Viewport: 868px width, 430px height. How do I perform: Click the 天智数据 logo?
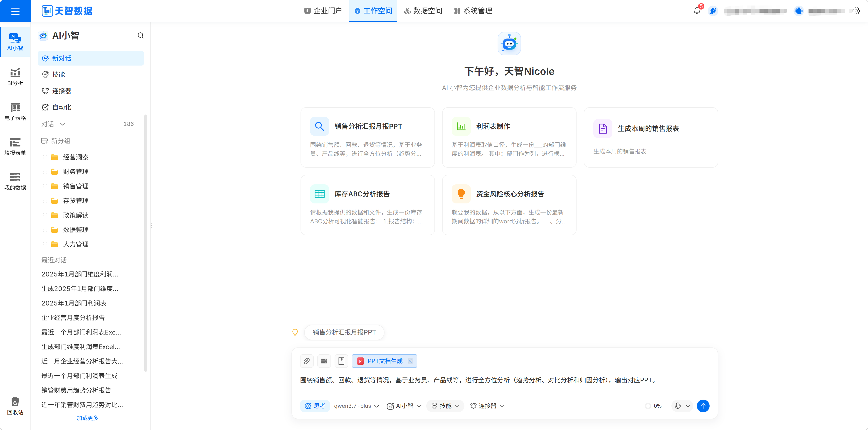pyautogui.click(x=67, y=11)
